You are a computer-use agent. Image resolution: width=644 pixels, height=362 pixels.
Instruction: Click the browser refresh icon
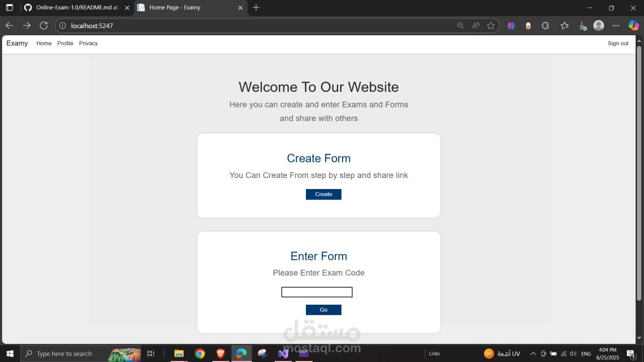click(44, 26)
